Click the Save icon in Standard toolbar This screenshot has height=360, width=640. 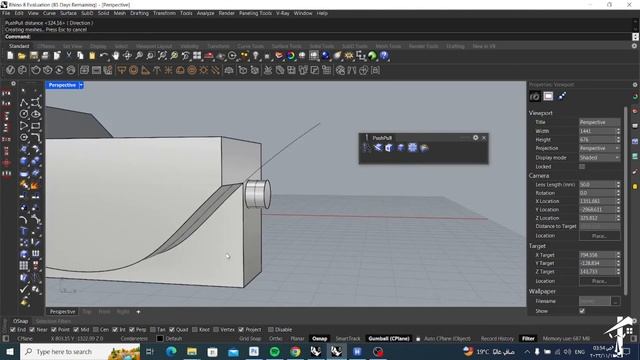tap(33, 56)
